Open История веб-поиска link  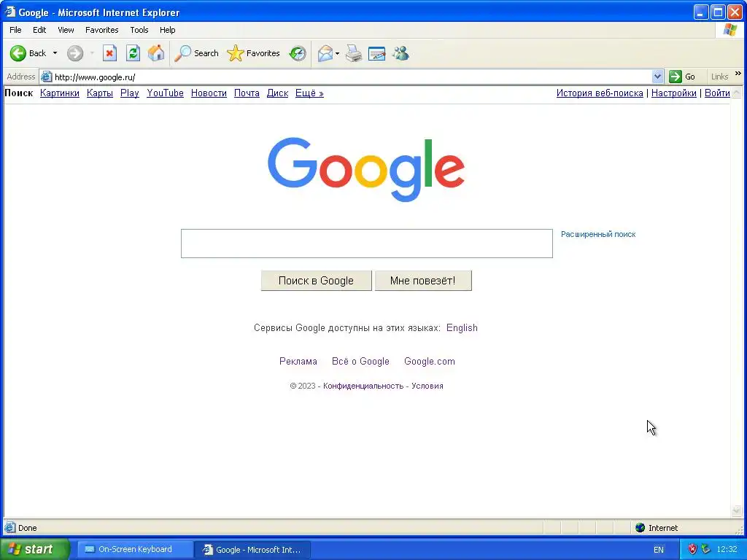[600, 93]
